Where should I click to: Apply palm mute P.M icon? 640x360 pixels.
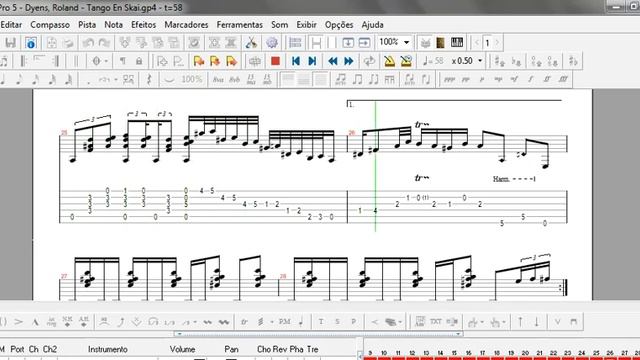[x=284, y=322]
